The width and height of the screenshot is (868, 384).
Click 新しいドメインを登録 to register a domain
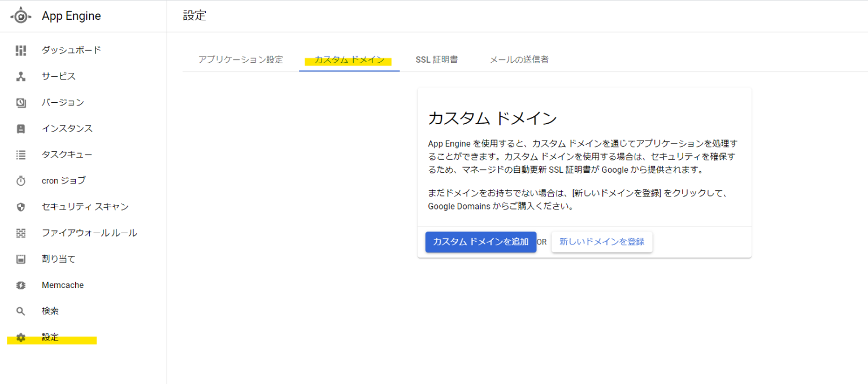point(601,242)
